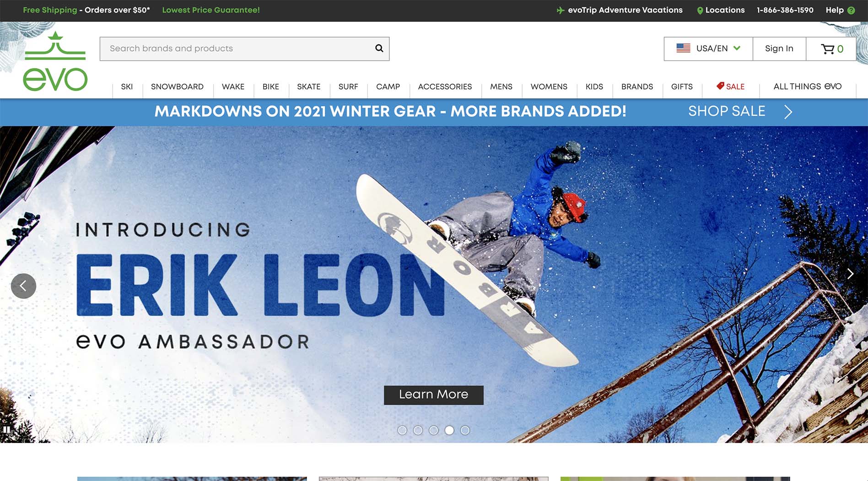Image resolution: width=868 pixels, height=481 pixels.
Task: Select the third carousel dot
Action: [x=434, y=430]
